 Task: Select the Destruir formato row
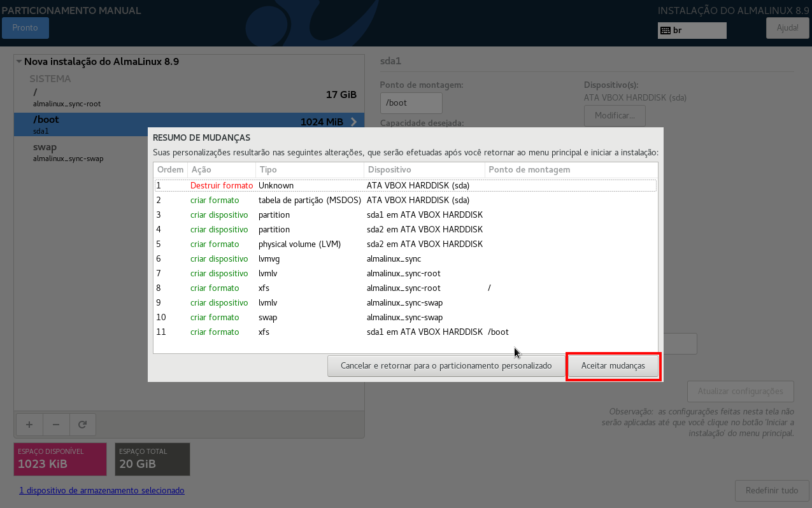(x=406, y=185)
